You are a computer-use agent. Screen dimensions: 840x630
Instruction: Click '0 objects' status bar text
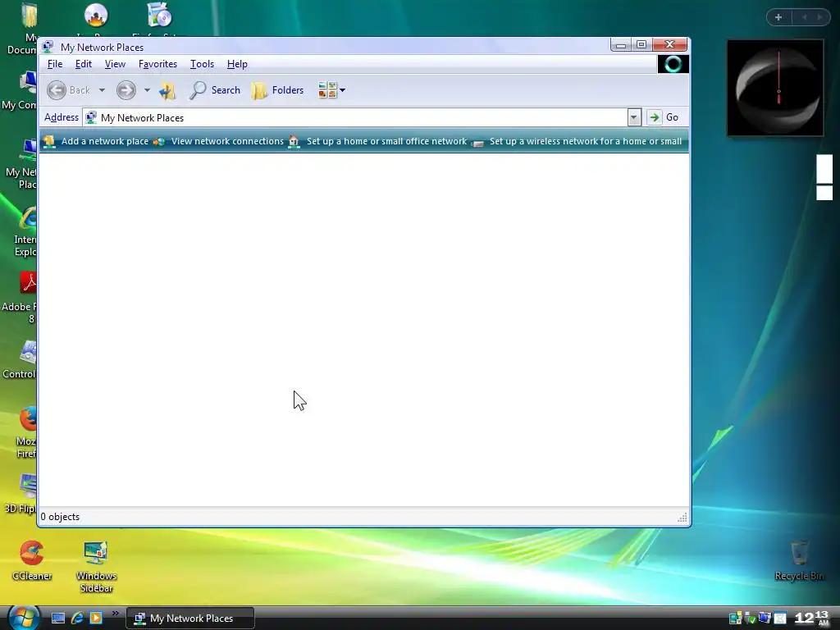(60, 517)
